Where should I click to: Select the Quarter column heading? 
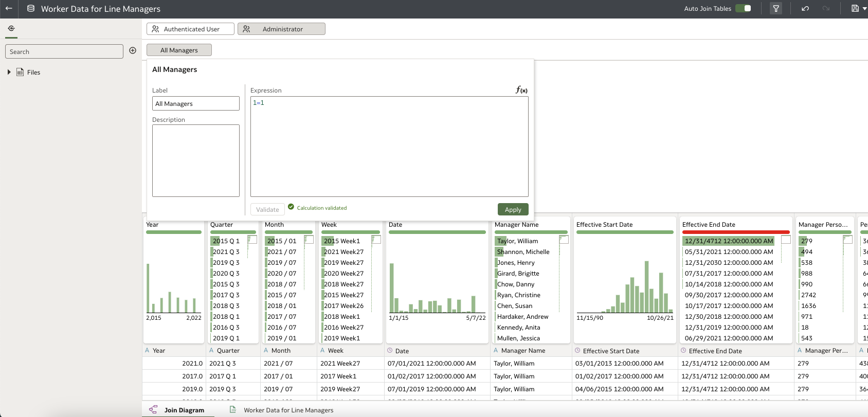[222, 225]
